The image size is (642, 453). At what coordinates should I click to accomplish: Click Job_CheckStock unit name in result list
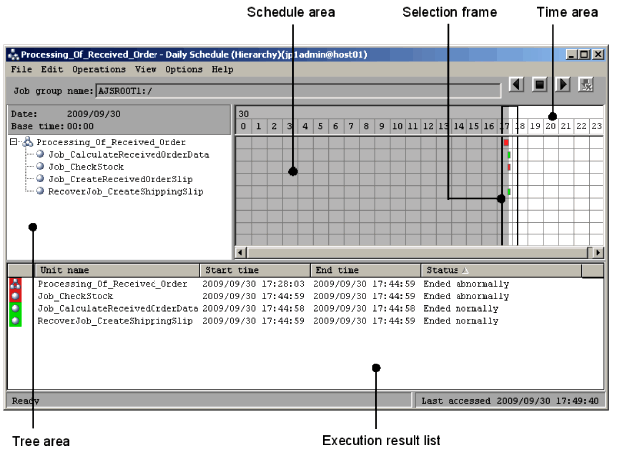coord(75,296)
